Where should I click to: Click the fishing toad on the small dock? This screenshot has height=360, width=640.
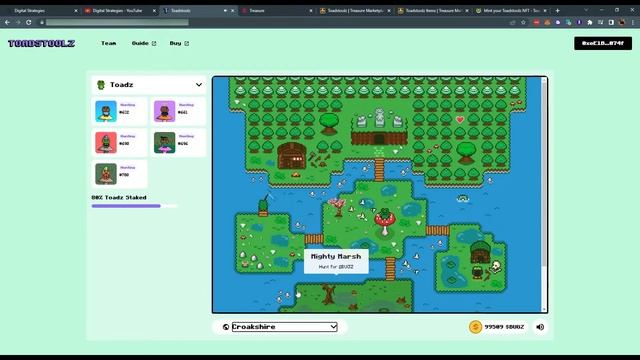[x=264, y=205]
